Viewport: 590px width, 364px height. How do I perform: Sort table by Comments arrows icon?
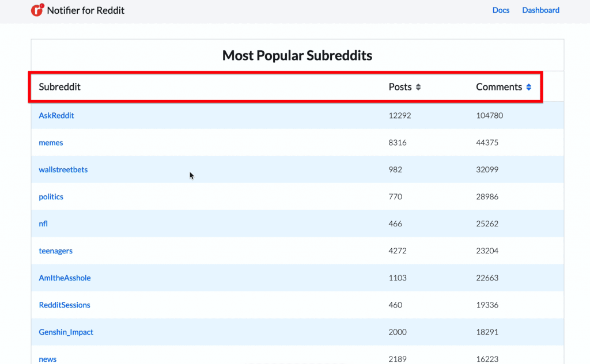529,87
